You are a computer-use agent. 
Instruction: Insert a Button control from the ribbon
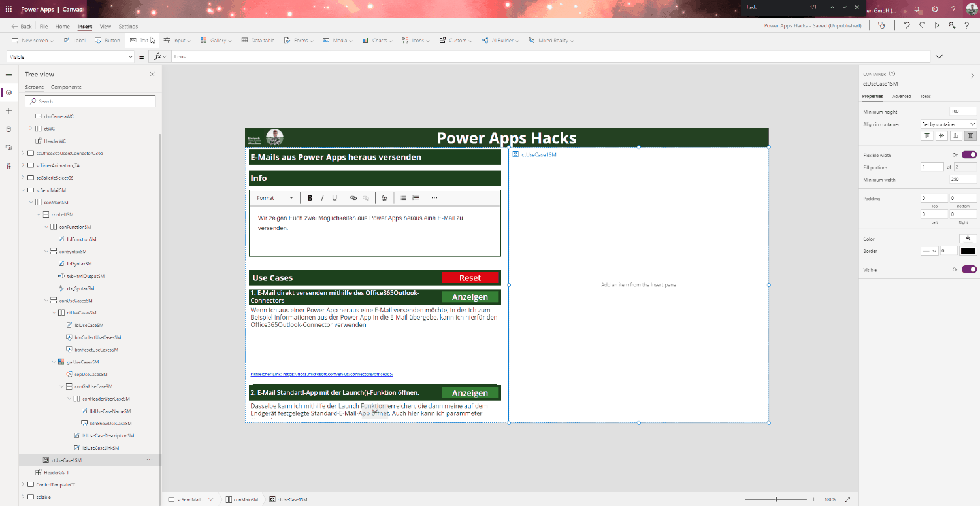click(108, 41)
